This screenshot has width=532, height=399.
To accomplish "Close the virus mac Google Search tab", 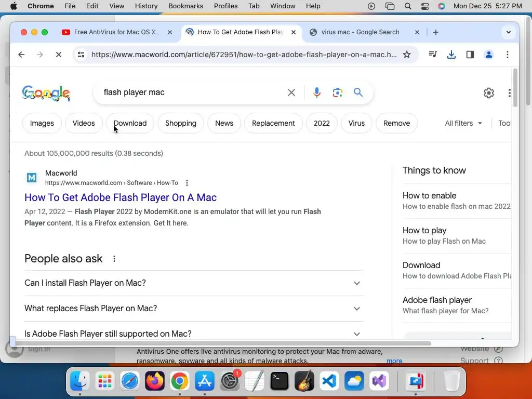I will pos(417,32).
